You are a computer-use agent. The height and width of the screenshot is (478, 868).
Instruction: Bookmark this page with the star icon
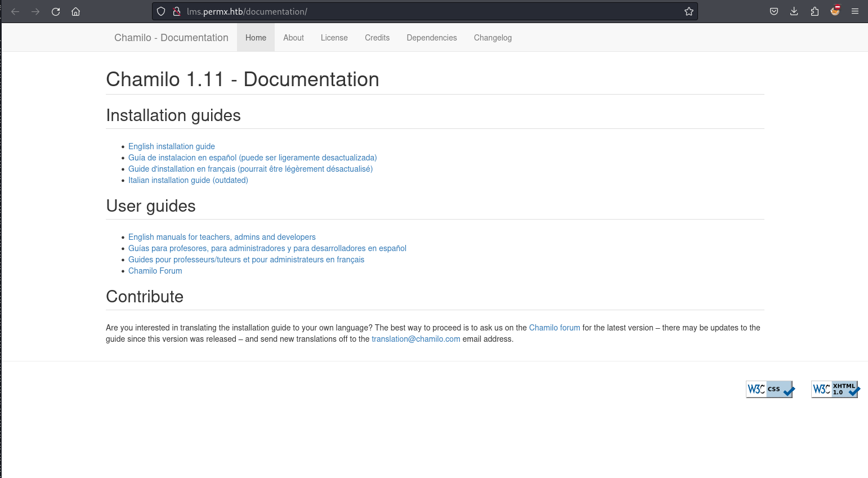click(689, 11)
